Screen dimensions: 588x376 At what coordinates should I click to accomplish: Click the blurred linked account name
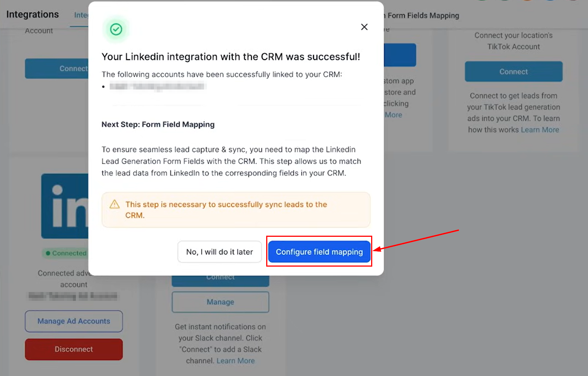coord(158,87)
